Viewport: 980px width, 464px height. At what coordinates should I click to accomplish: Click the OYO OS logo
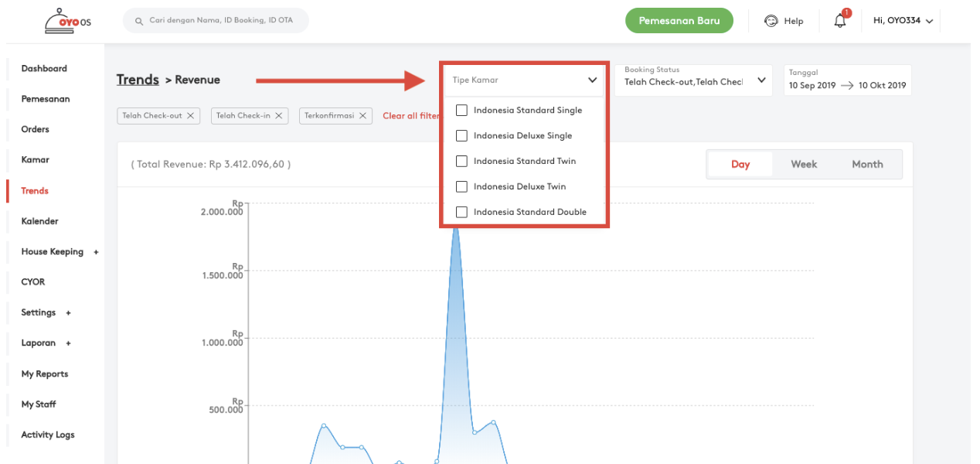69,21
